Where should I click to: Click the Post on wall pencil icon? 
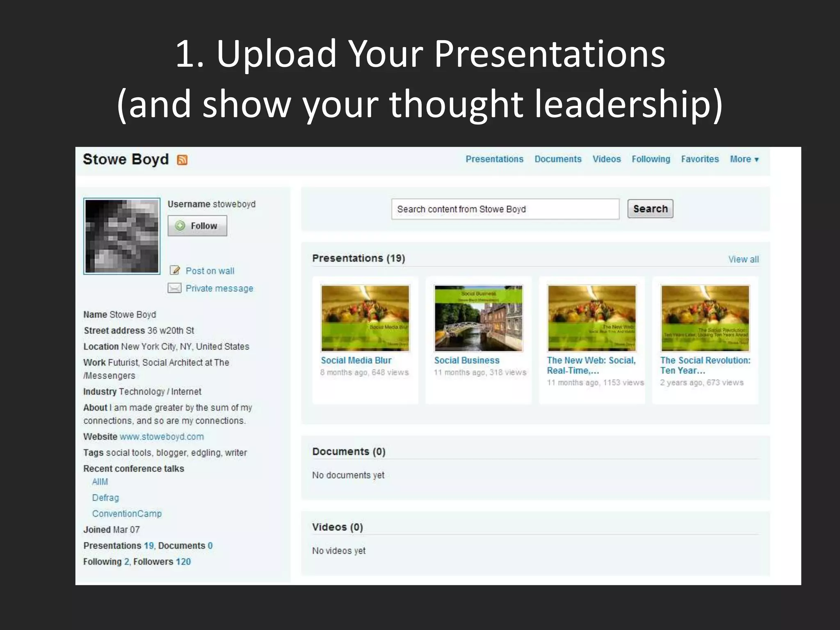click(175, 270)
